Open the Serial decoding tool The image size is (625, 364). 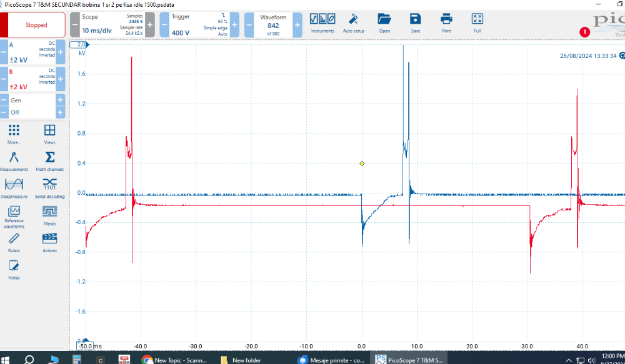click(x=50, y=187)
